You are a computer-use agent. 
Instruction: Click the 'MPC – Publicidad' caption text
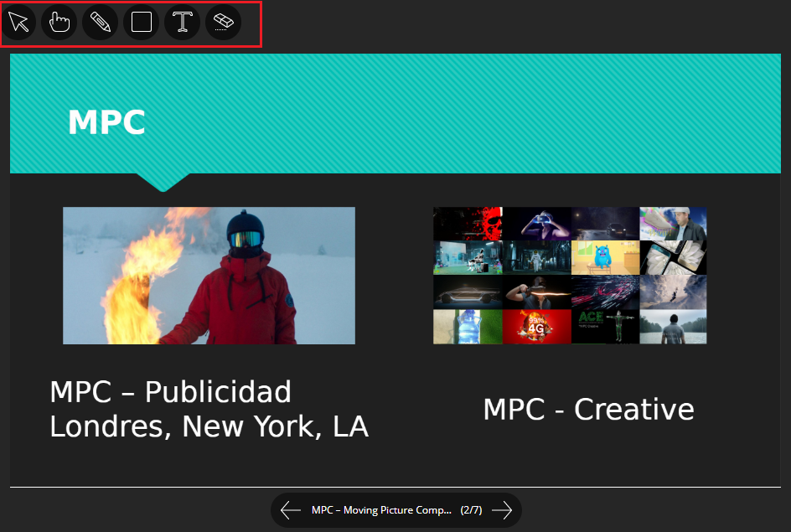click(x=171, y=392)
